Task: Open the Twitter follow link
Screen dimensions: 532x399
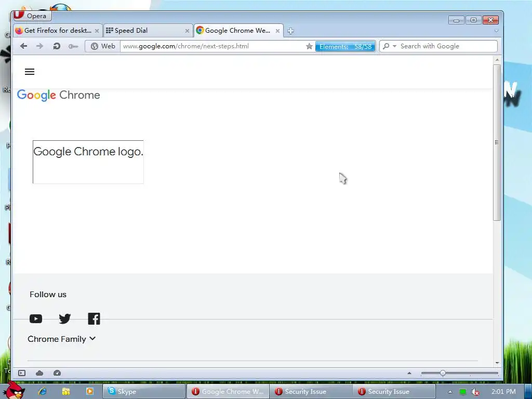Action: point(65,318)
